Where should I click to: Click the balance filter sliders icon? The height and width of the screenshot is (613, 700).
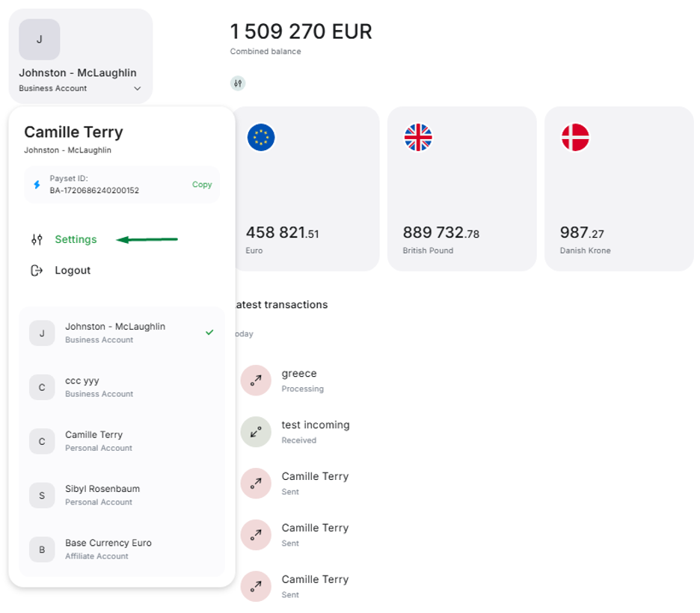pyautogui.click(x=238, y=84)
